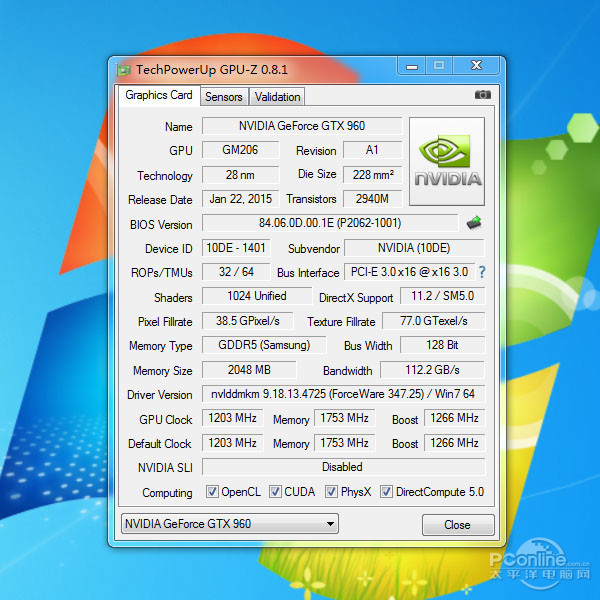Click the GM206 GPU field

coord(240,150)
